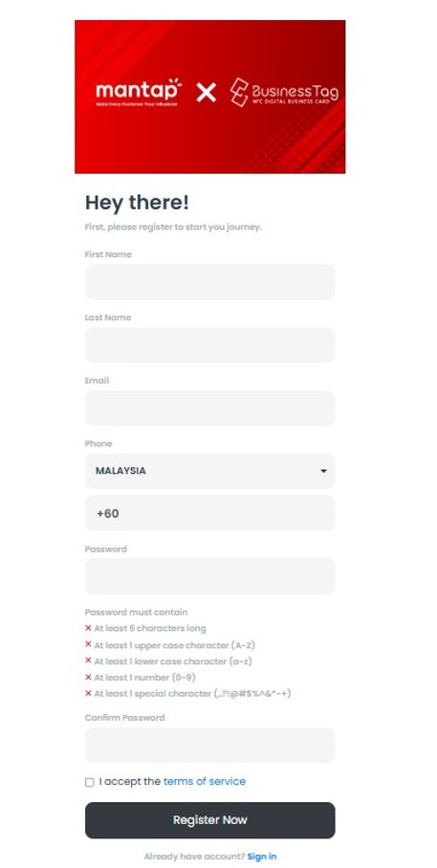Tick the terms of service checkbox
Viewport: 437px width, 868px height.
pyautogui.click(x=90, y=782)
